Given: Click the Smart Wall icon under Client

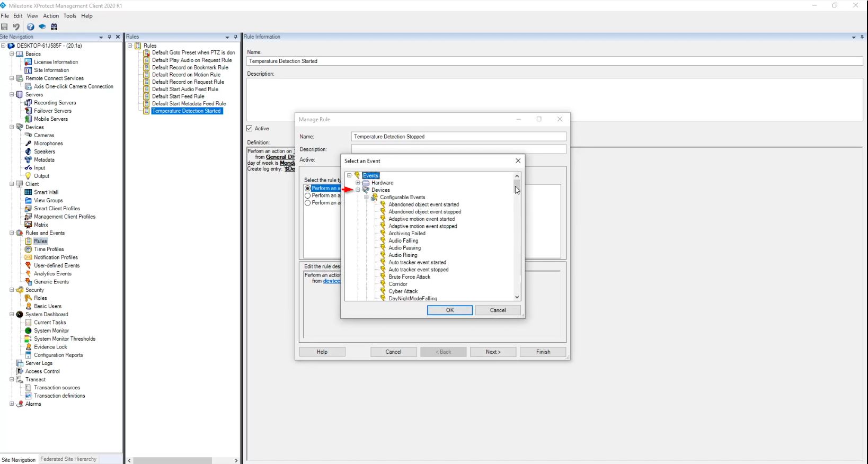Looking at the screenshot, I should [x=28, y=192].
